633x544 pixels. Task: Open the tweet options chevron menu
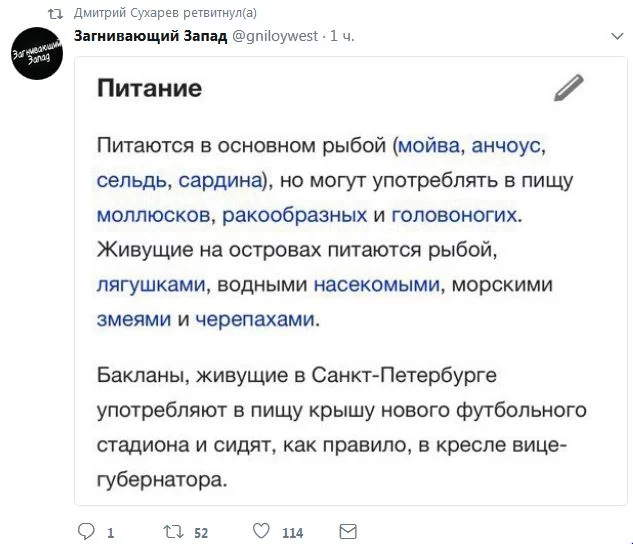click(x=617, y=37)
